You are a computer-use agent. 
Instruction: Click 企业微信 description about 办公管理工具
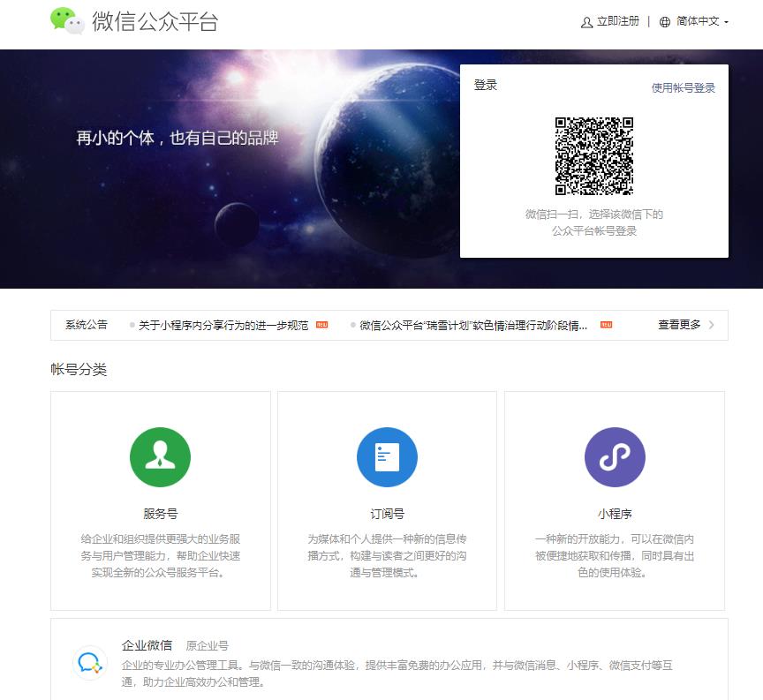pos(397,674)
